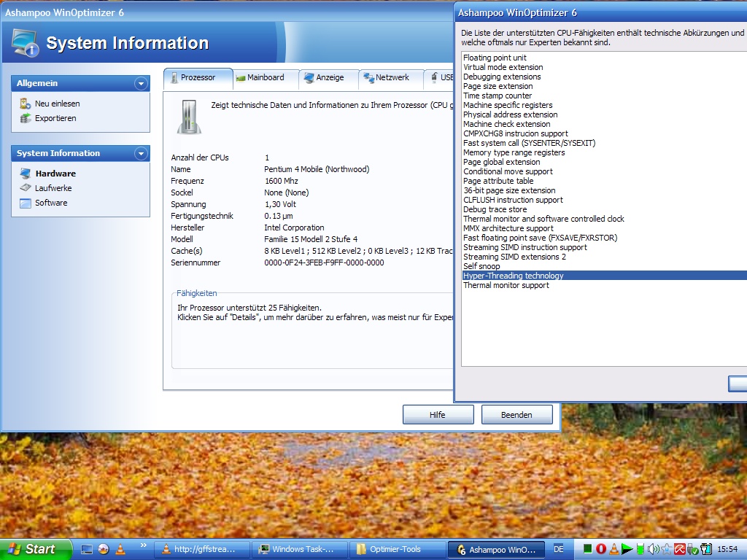The height and width of the screenshot is (560, 747).
Task: Select the Hardware computer icon
Action: click(26, 174)
